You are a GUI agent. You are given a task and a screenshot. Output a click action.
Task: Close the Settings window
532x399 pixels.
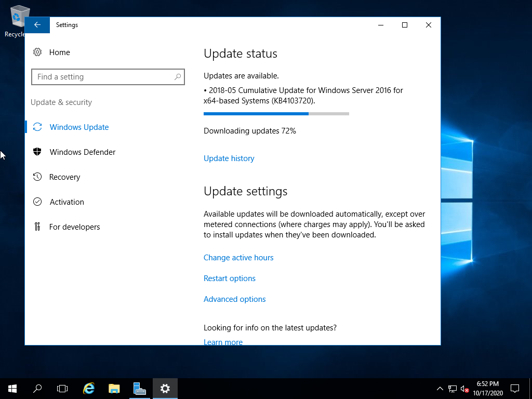(429, 25)
